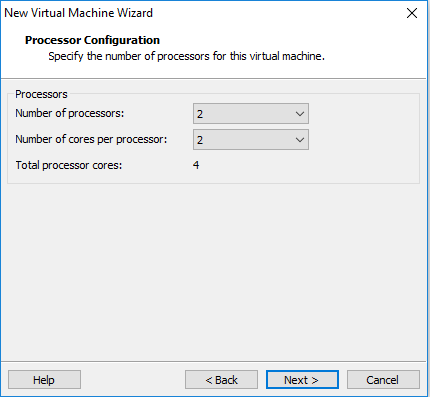Open the Help button
Viewport: 430px width, 397px height.
(x=44, y=380)
